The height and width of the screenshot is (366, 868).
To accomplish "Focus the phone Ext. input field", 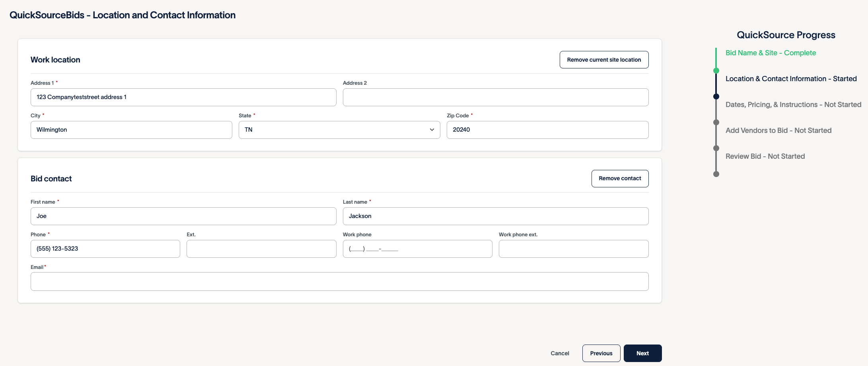I will coord(261,249).
